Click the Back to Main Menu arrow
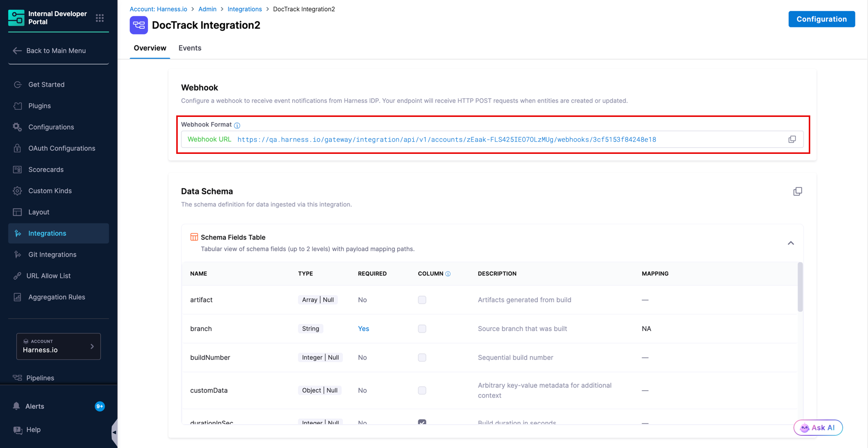Viewport: 868px width, 448px height. click(x=17, y=51)
